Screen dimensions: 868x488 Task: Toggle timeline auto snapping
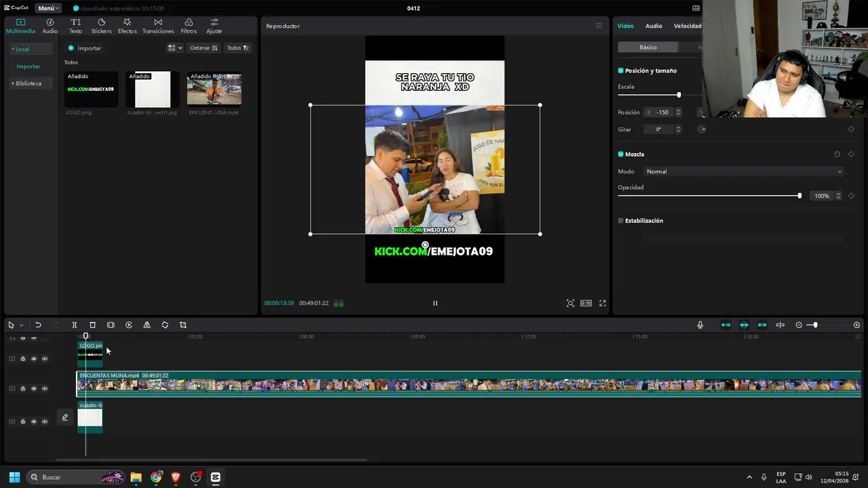(744, 325)
